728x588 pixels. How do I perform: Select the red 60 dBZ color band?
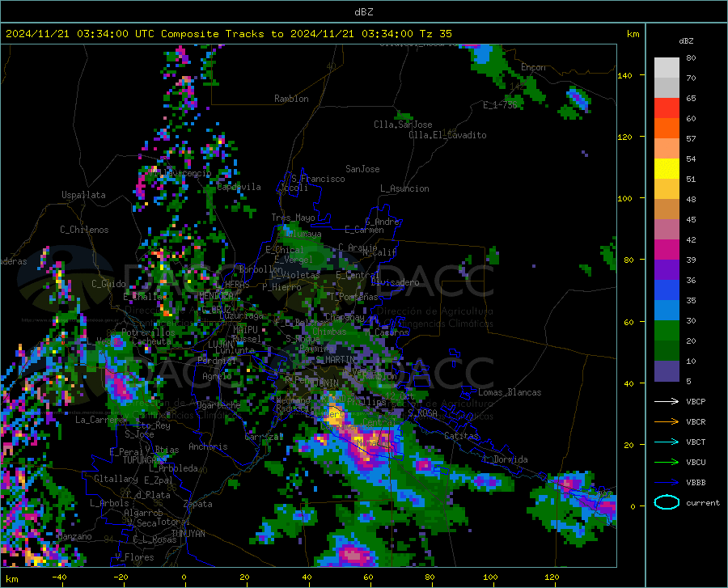[667, 108]
